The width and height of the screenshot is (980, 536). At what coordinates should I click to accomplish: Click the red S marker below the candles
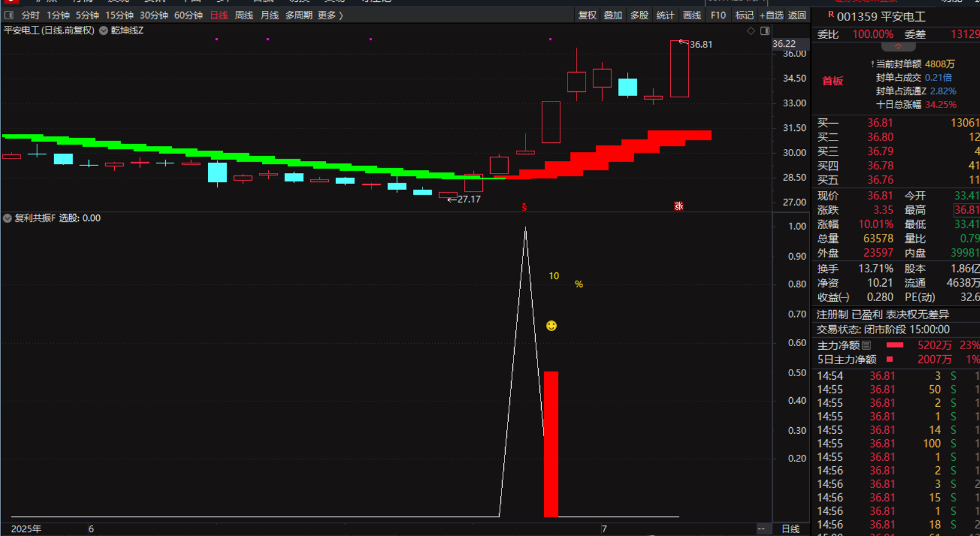pos(524,207)
